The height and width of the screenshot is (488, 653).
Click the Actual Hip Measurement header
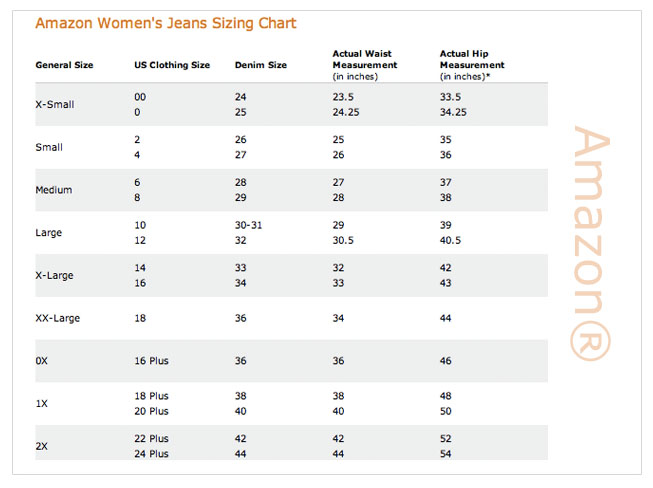[x=472, y=65]
